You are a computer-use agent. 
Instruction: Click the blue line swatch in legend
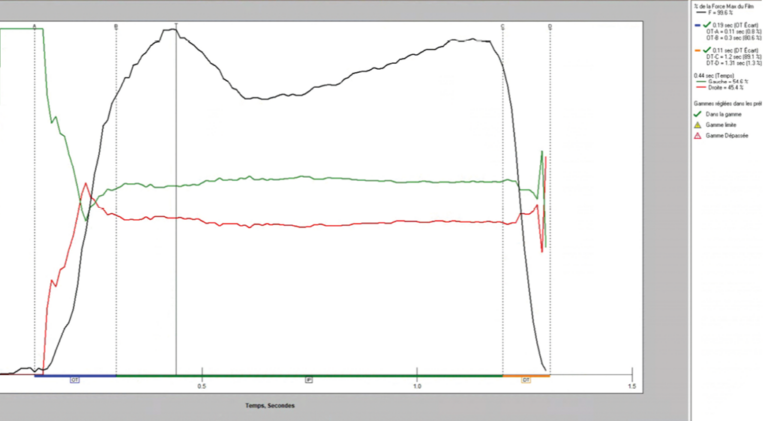(698, 25)
